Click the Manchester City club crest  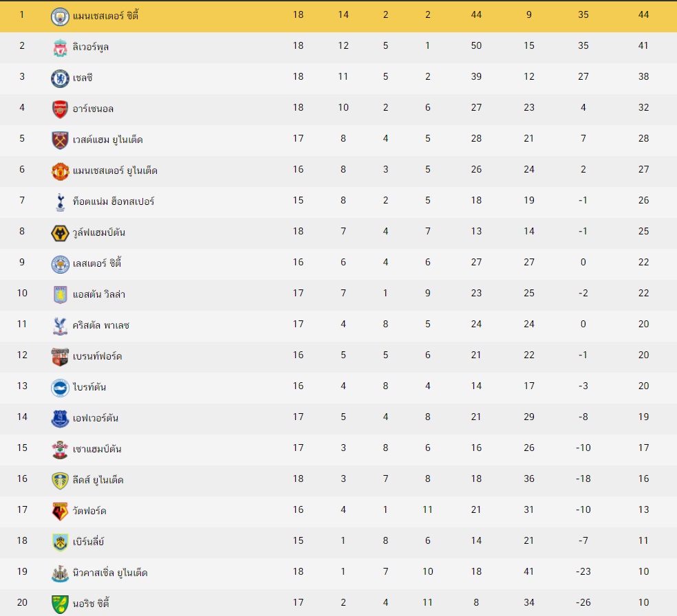(x=60, y=16)
